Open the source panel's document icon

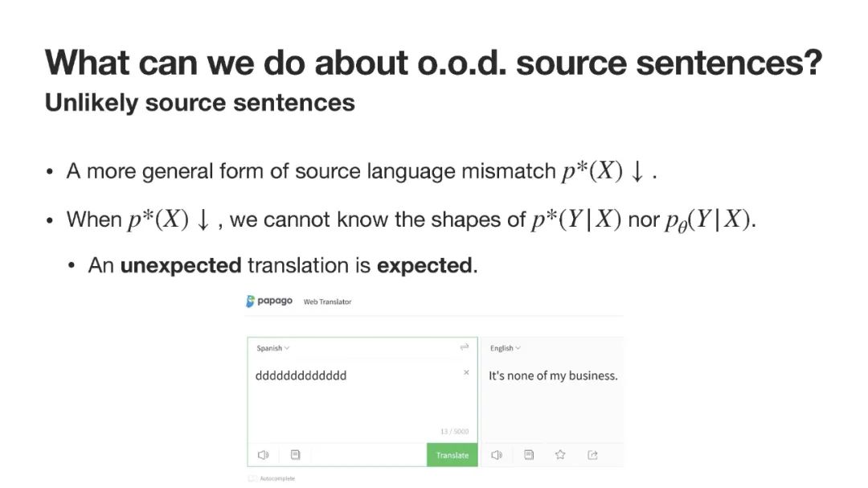[295, 455]
